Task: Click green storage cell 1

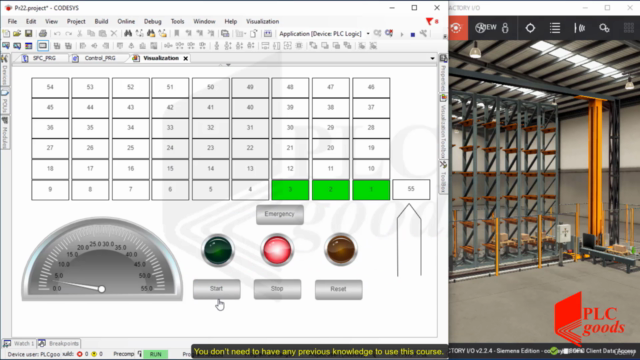Action: click(371, 190)
